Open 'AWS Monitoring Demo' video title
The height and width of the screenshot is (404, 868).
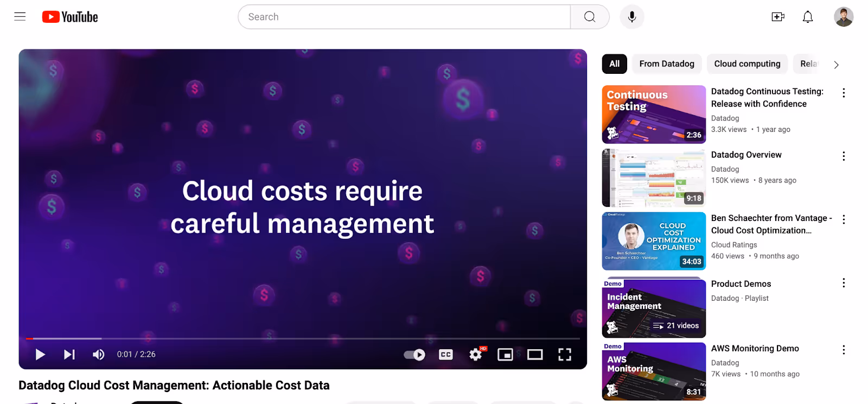click(x=755, y=349)
